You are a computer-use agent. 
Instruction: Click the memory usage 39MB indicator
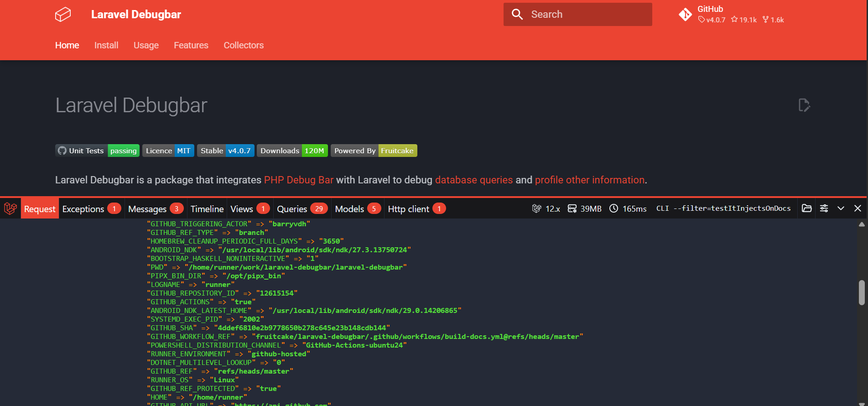pos(584,208)
